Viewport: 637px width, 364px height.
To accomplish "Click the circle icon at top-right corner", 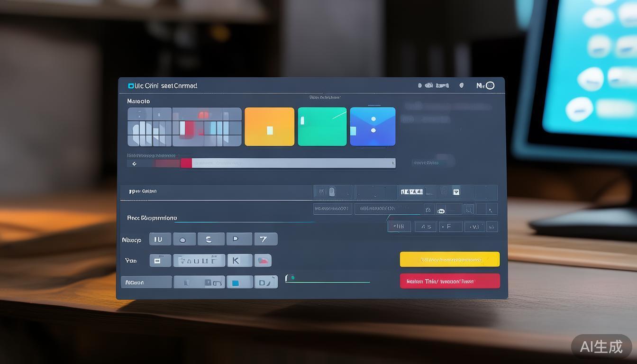I will pos(490,85).
